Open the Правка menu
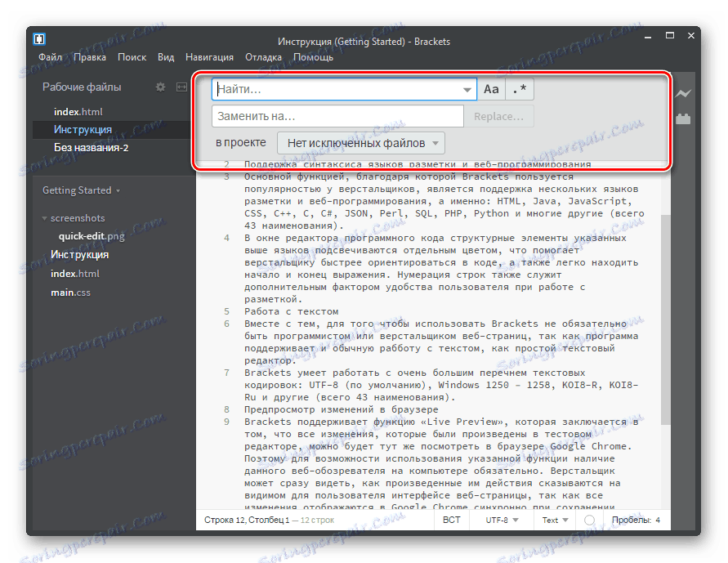The width and height of the screenshot is (728, 563). point(90,57)
